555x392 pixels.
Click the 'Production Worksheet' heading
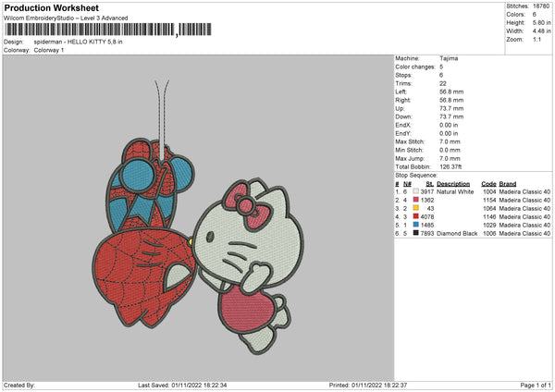tap(51, 7)
